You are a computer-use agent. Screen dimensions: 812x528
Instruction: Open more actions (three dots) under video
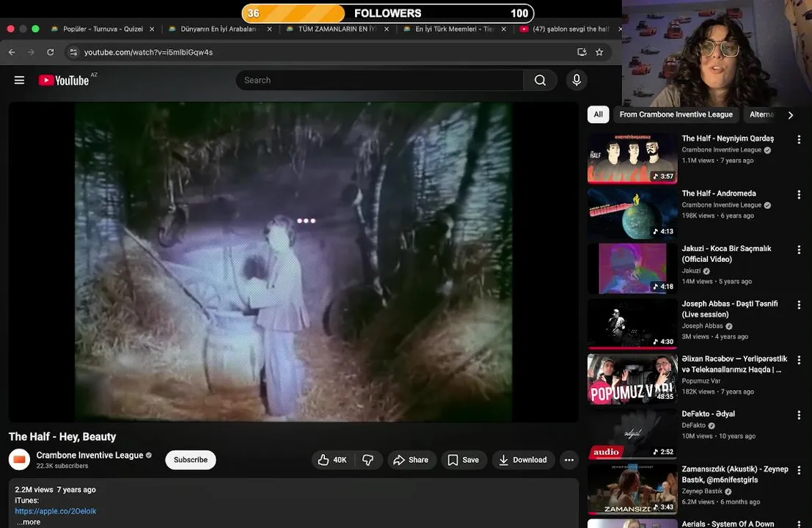point(569,460)
